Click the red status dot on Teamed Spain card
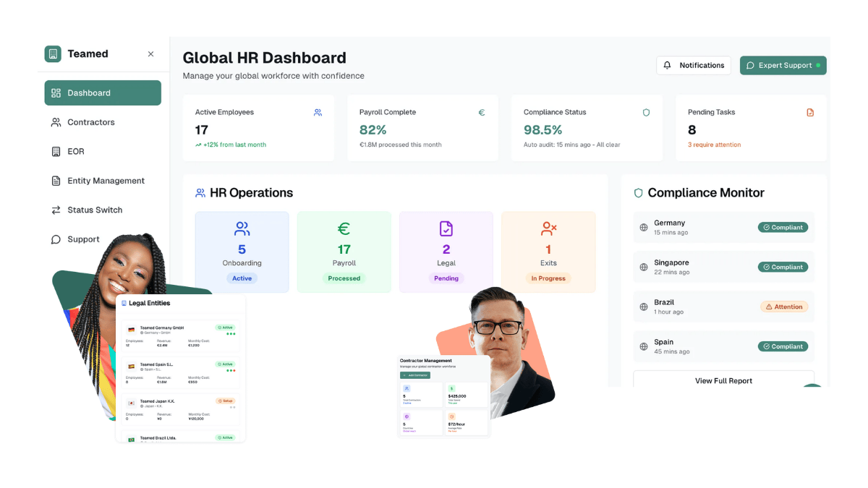Image resolution: width=868 pixels, height=488 pixels. 234,370
